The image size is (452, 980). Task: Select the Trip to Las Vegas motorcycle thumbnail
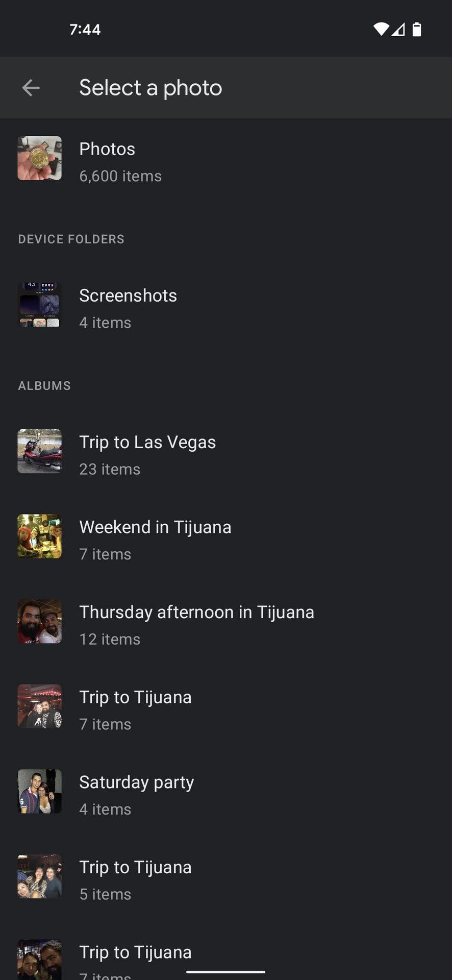(x=40, y=451)
